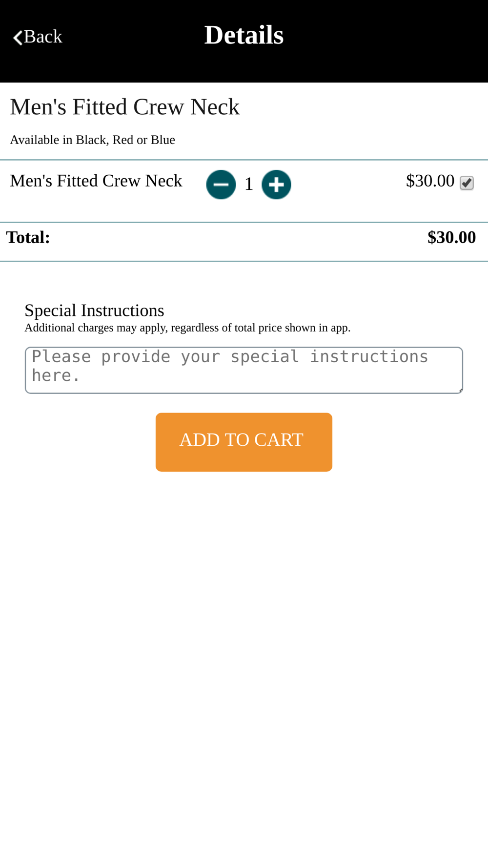Click the bold Total: label
Viewport: 488px width, 868px height.
(28, 238)
